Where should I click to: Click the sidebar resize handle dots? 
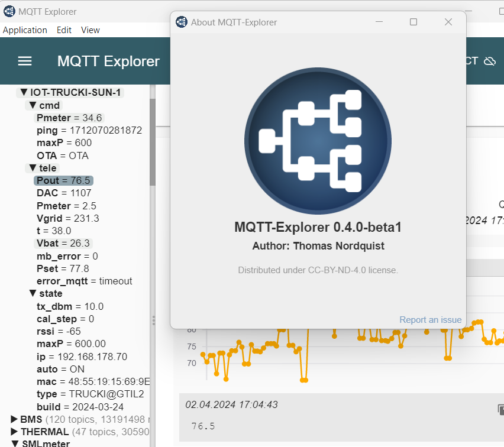154,320
